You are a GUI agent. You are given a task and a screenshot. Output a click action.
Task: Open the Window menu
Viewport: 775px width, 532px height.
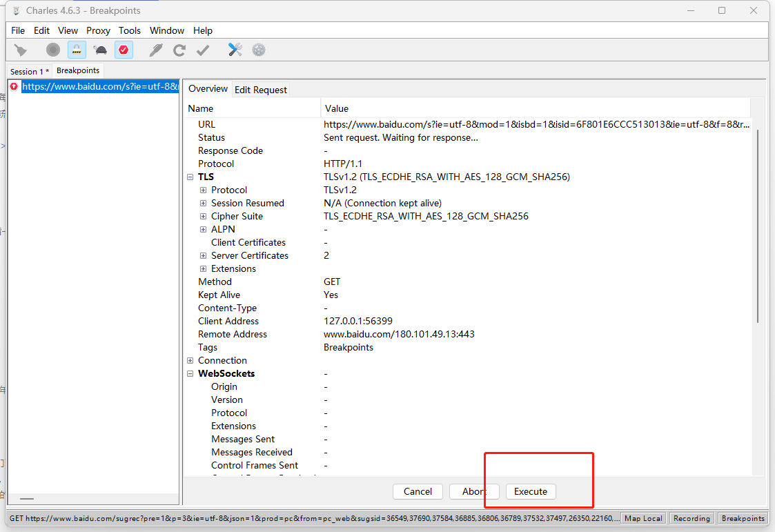(x=167, y=30)
